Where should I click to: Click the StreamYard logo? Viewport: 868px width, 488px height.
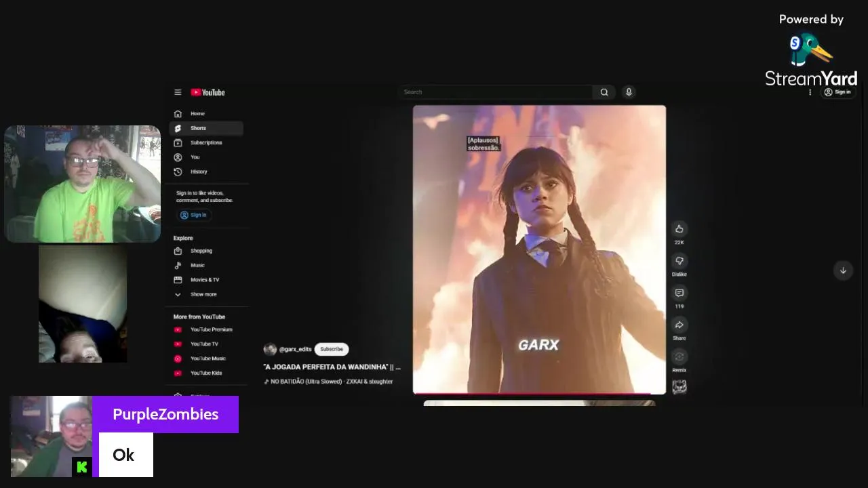click(x=811, y=61)
